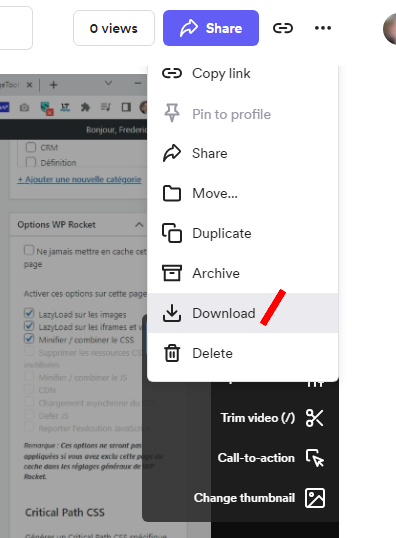Click the trash can Delete icon
The width and height of the screenshot is (396, 538).
[172, 353]
